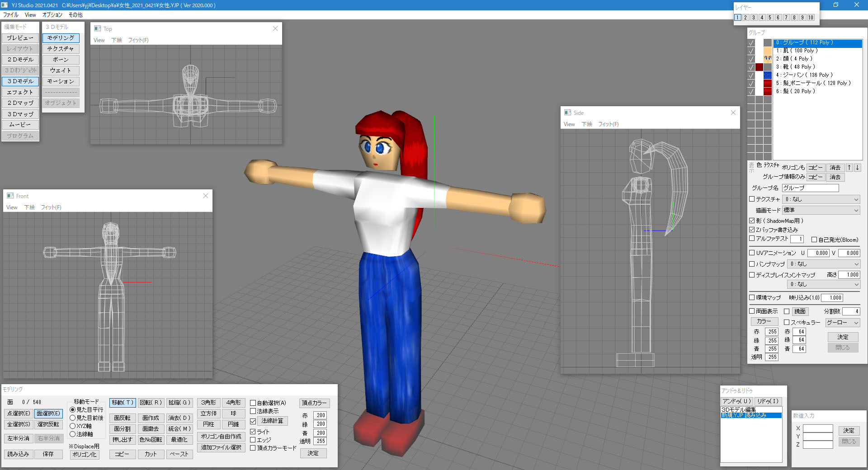Toggle the 両面表示 checkbox
The image size is (868, 470).
click(x=752, y=311)
